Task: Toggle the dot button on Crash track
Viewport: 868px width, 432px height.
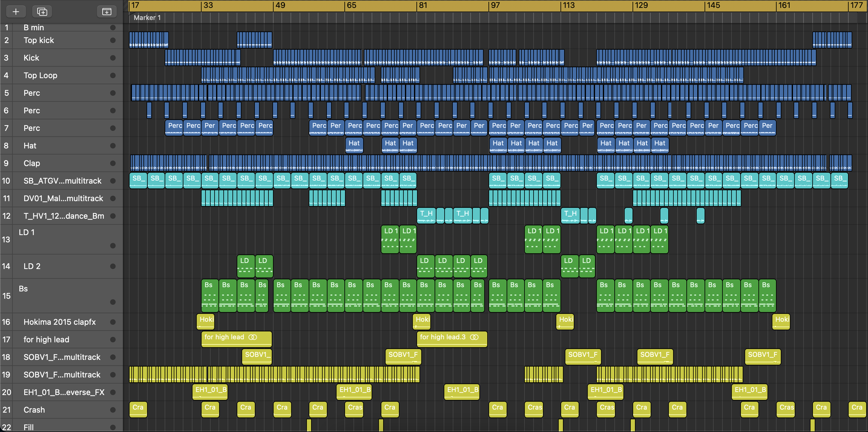Action: (113, 410)
